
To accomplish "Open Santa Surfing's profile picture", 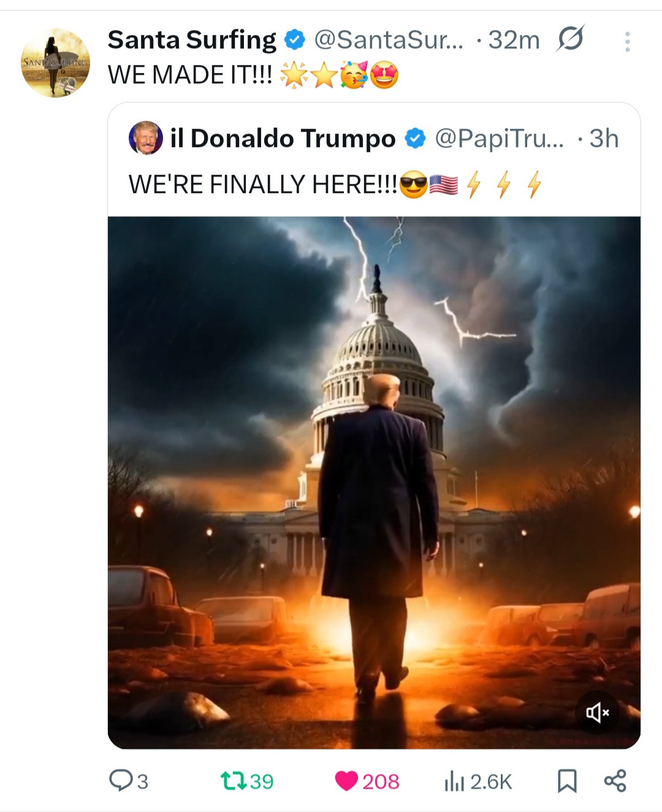I will coord(55,63).
